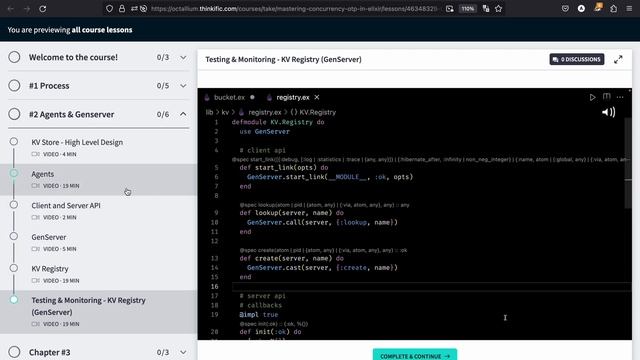Collapse the #2 Agents & Genserver chapter

[183, 114]
